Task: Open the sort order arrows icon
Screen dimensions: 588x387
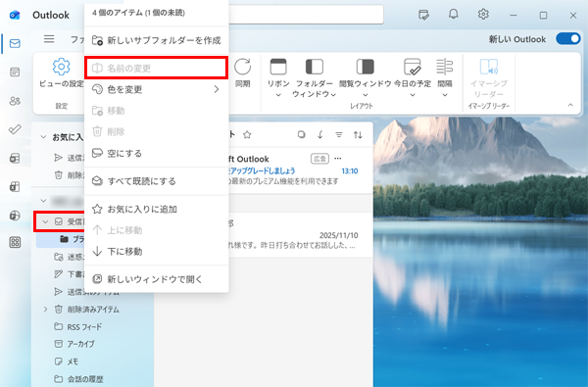Action: [358, 134]
